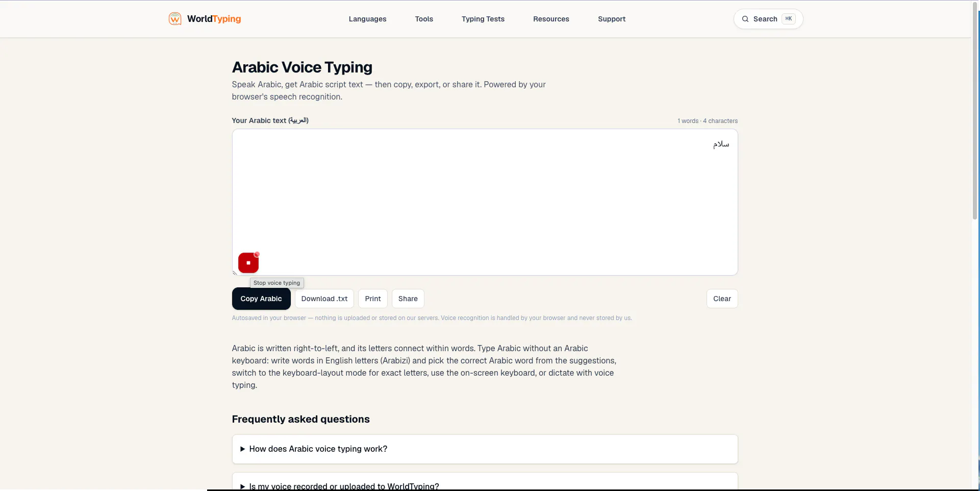Screen dimensions: 980x491
Task: Click the "Your Arabic text" label
Action: coord(270,120)
